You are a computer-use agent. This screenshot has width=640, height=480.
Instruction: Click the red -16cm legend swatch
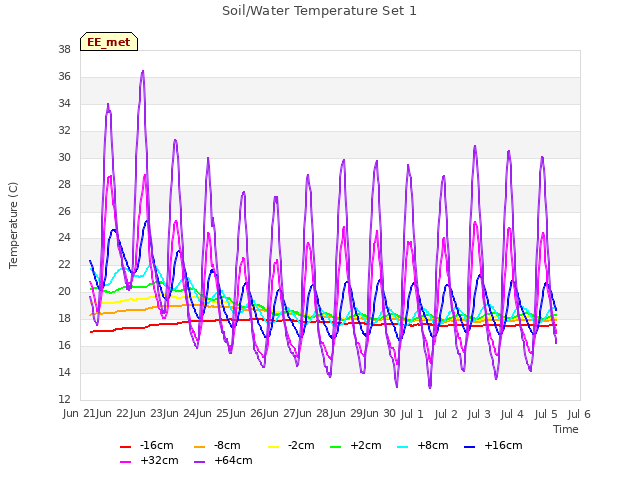(x=125, y=447)
